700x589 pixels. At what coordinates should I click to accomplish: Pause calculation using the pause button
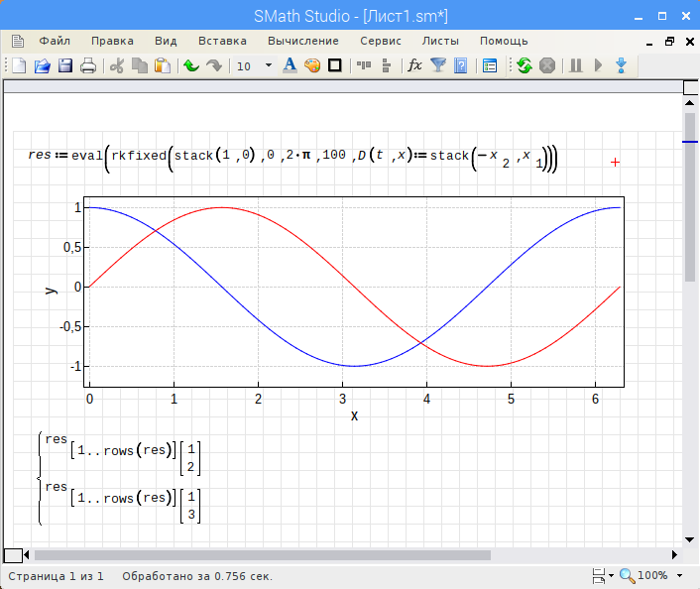[575, 65]
